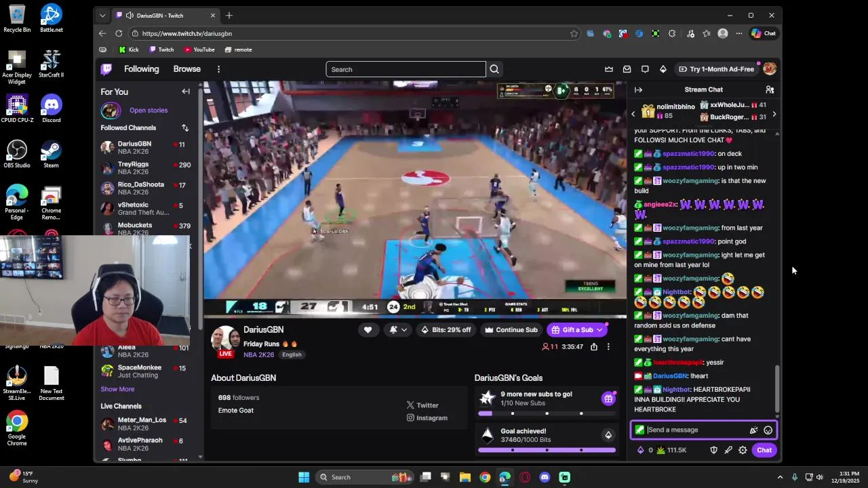The image size is (868, 488).
Task: Open browser tab search dropdown
Action: coord(102,15)
